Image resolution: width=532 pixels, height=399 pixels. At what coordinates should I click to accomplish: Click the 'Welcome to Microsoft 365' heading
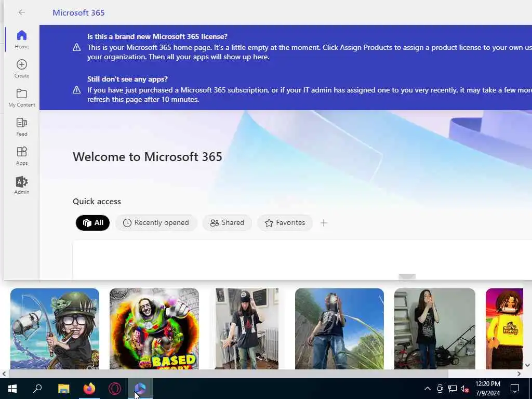click(x=147, y=157)
